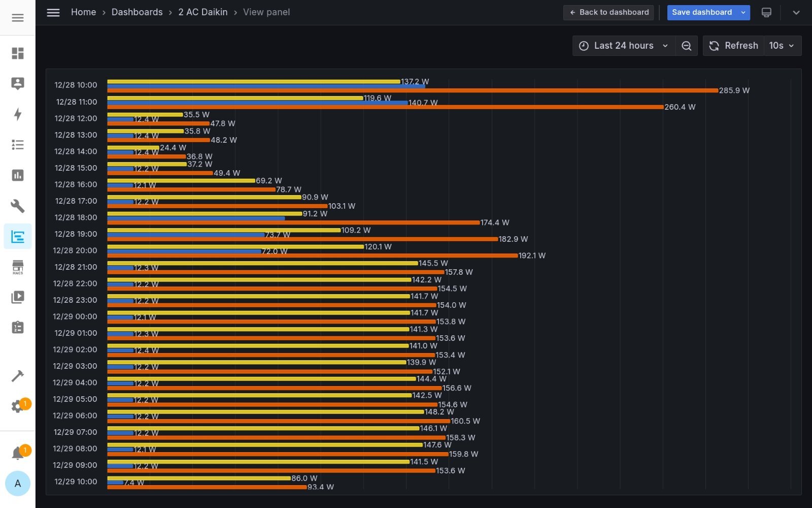Open the Developer tools hammer icon
Screen dimensions: 812x508
point(18,376)
